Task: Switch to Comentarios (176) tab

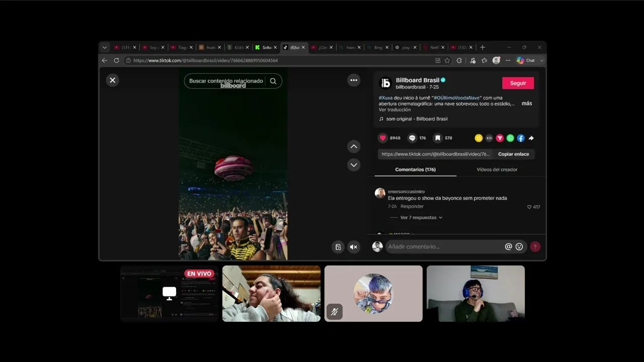Action: 416,169
